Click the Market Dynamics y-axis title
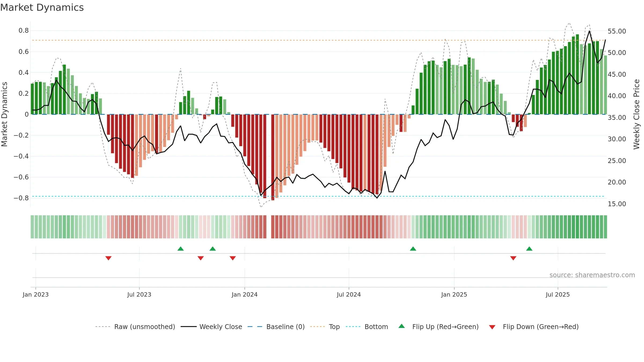644x362 pixels. [x=4, y=114]
